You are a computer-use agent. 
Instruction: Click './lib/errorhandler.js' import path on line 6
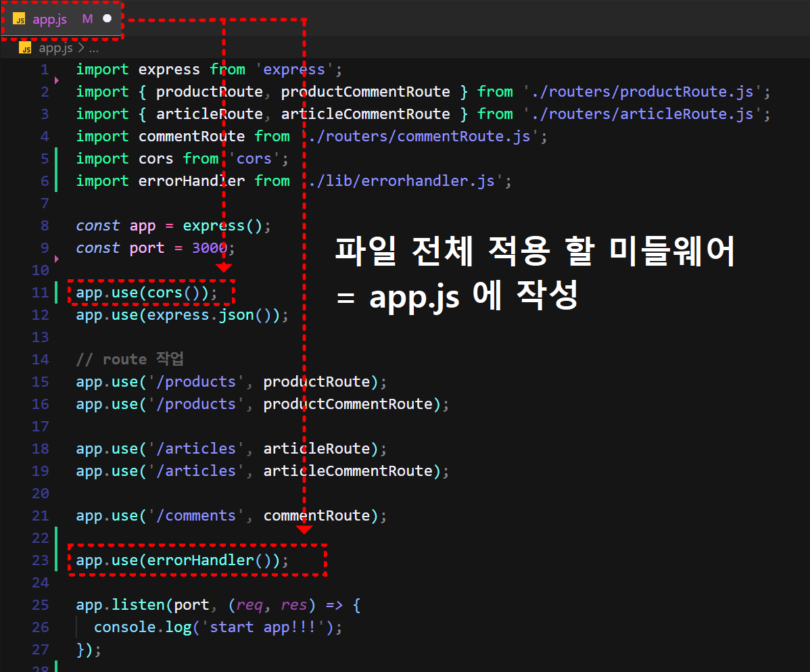pos(402,181)
